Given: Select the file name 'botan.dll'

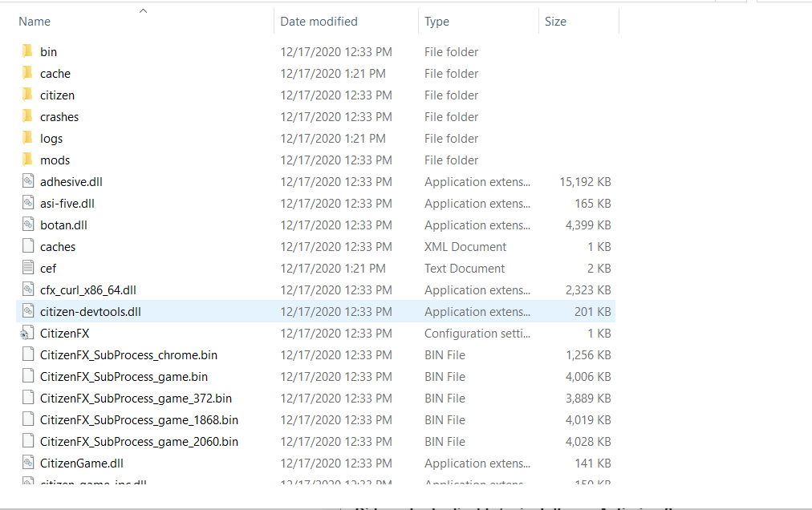Looking at the screenshot, I should pos(63,225).
